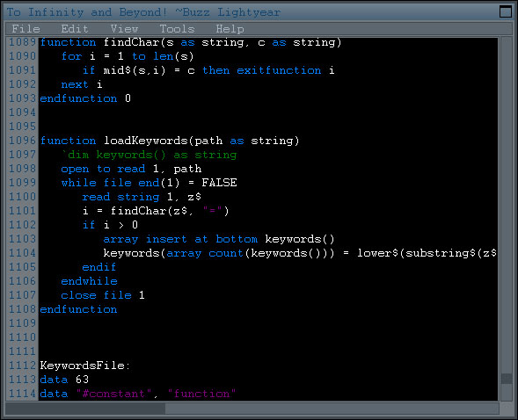
Task: Click line number 1089 in gutter
Action: click(22, 42)
